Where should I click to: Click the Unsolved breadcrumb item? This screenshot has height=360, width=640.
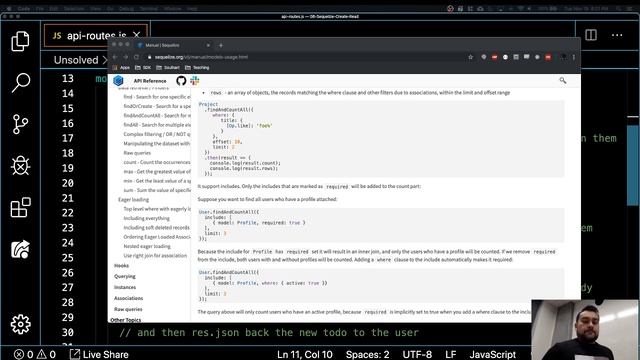pos(76,60)
